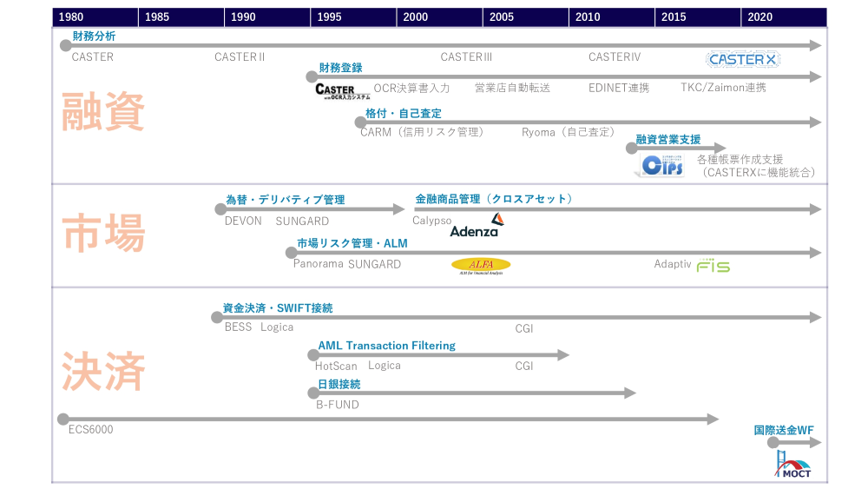Click the 国際送金WF line start dot
The height and width of the screenshot is (489, 868).
click(x=773, y=442)
